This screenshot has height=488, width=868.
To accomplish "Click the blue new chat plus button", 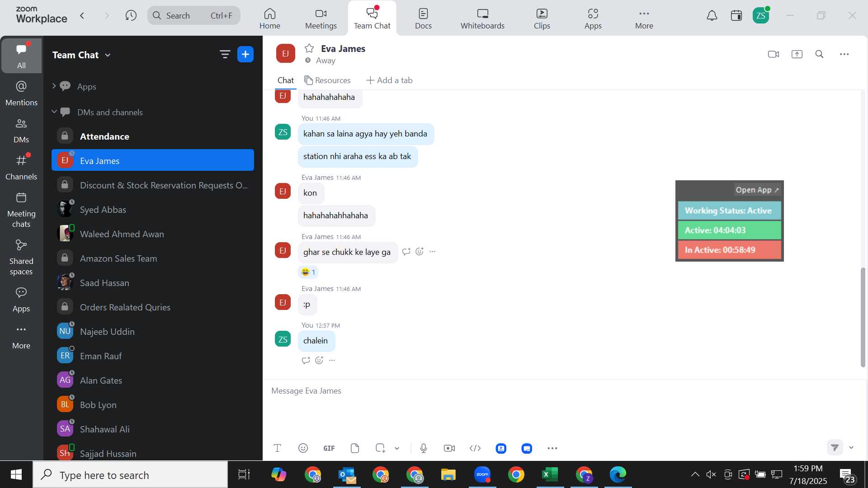I will [x=245, y=55].
